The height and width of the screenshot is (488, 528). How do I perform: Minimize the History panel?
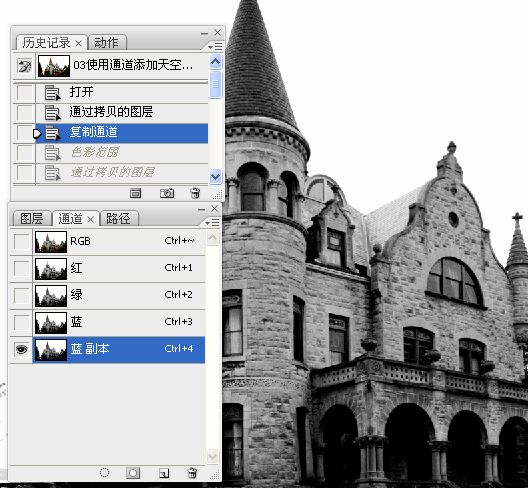[204, 33]
